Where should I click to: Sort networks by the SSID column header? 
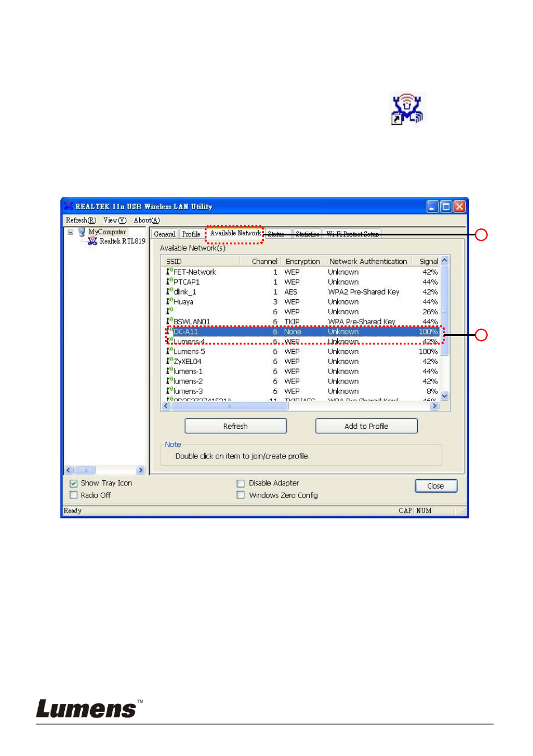[x=200, y=261]
